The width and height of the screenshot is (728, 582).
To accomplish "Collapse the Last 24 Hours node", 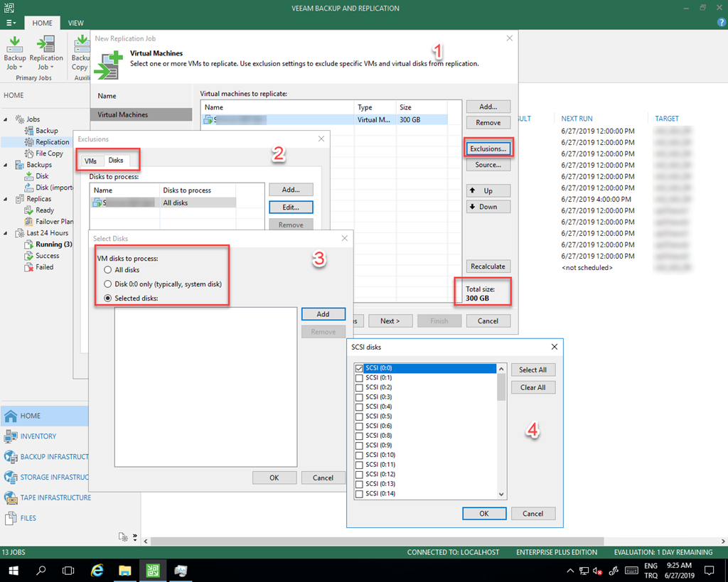I will 6,233.
